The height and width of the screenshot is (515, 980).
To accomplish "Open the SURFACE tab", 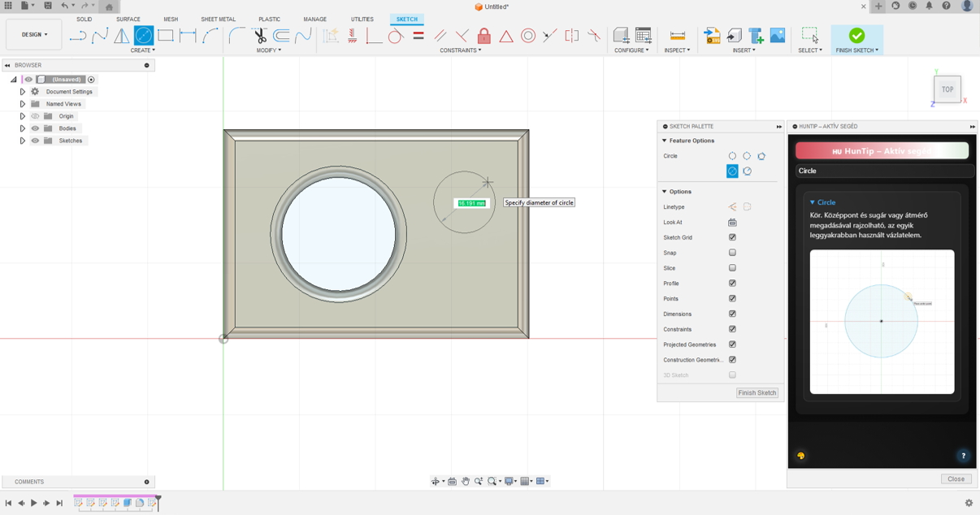I will (128, 19).
